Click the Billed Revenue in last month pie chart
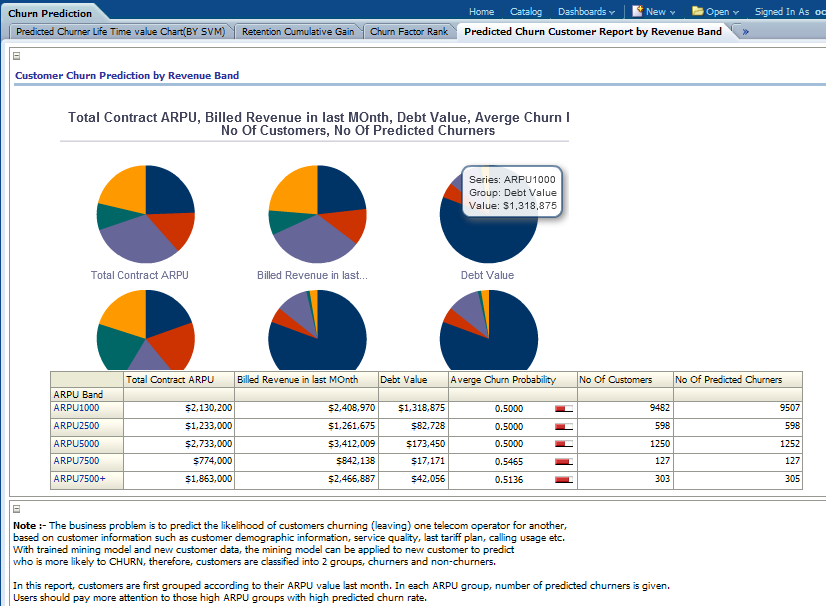The width and height of the screenshot is (826, 606). pyautogui.click(x=318, y=214)
